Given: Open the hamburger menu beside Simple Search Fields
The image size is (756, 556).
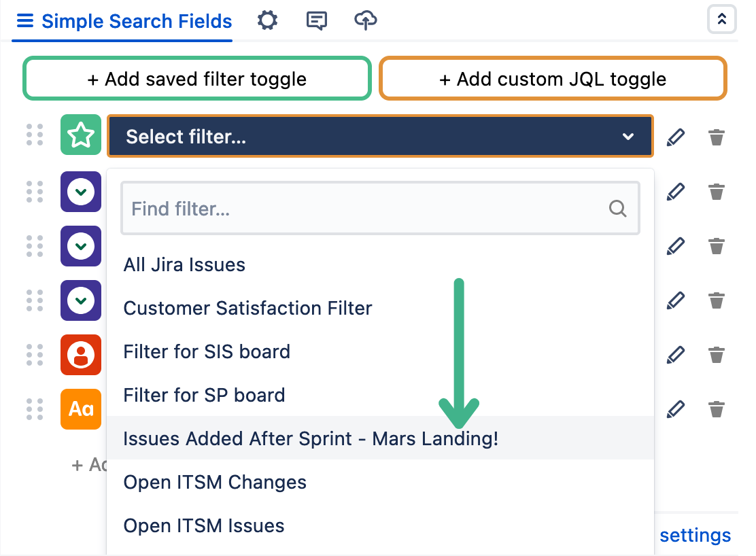Looking at the screenshot, I should point(24,20).
